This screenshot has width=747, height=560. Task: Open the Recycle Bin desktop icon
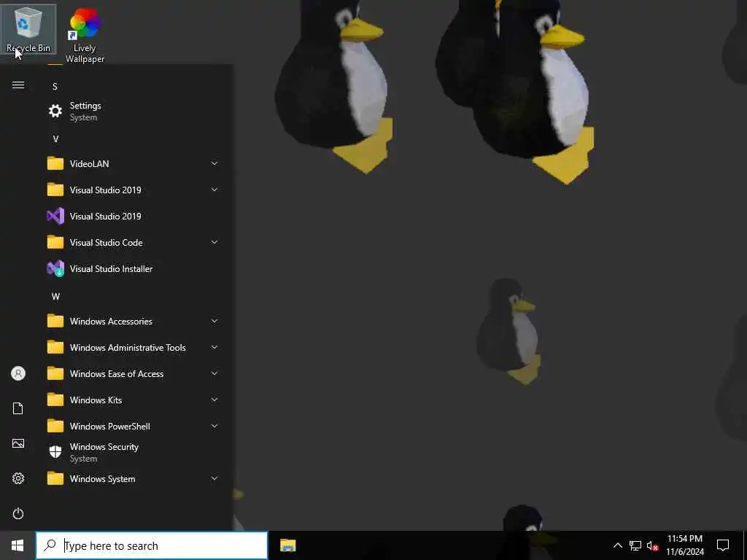(28, 29)
